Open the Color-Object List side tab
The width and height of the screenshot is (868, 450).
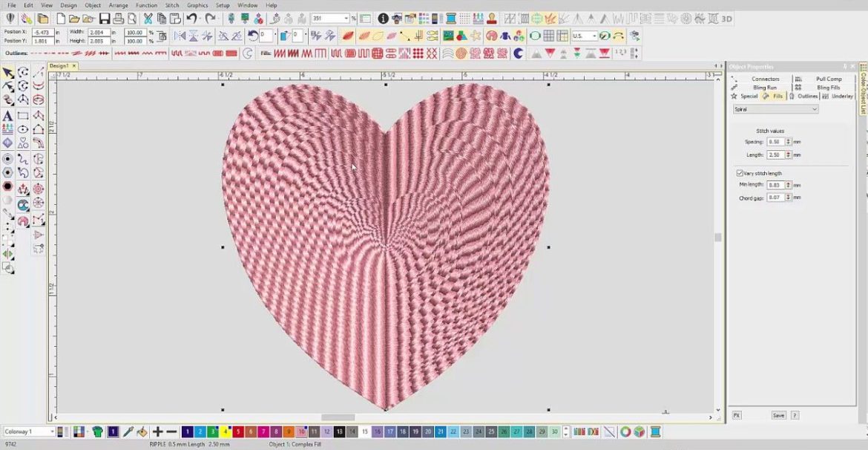(x=863, y=88)
